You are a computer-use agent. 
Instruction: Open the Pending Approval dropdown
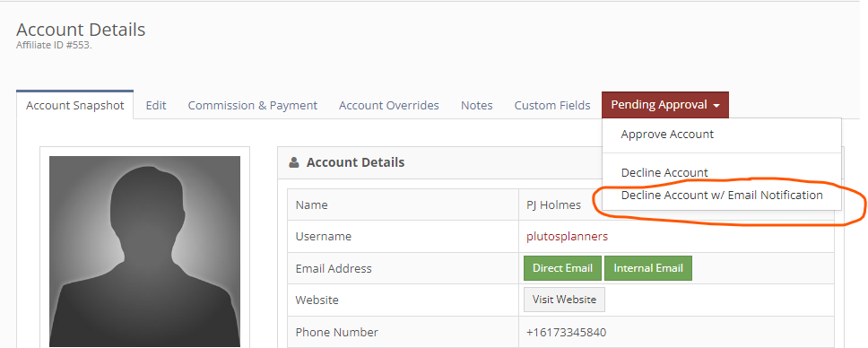tap(664, 105)
